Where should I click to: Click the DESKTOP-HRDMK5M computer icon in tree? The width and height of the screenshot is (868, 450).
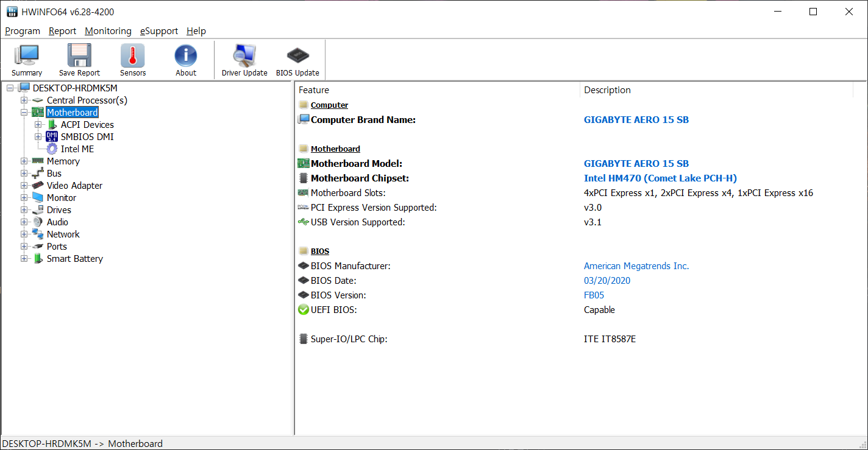(24, 88)
